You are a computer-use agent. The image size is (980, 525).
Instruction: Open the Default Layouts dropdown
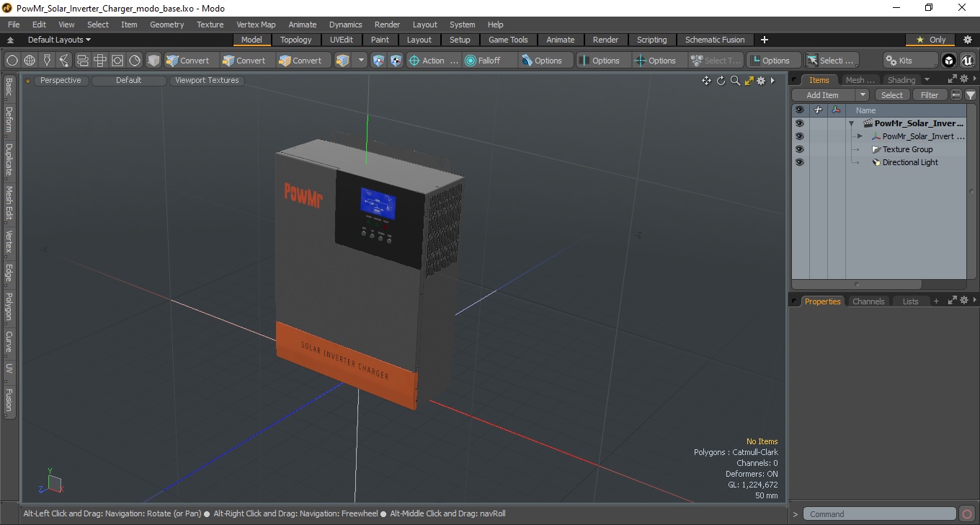60,40
